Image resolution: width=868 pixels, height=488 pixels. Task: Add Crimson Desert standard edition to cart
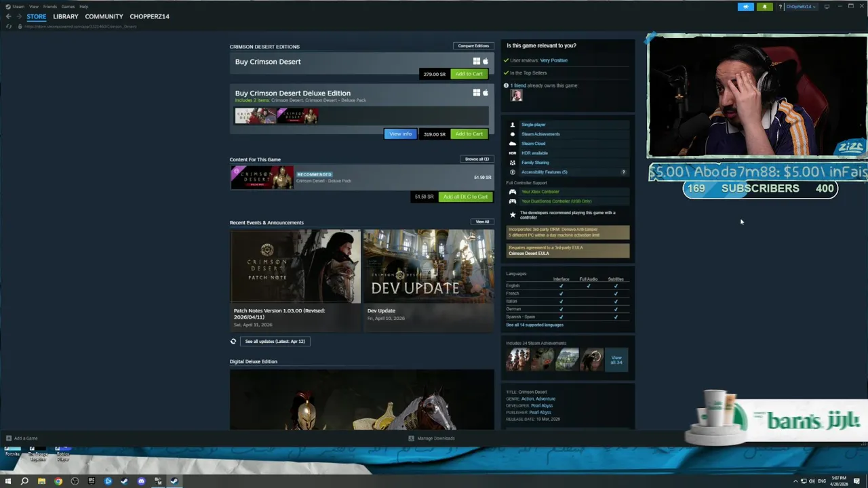coord(469,74)
